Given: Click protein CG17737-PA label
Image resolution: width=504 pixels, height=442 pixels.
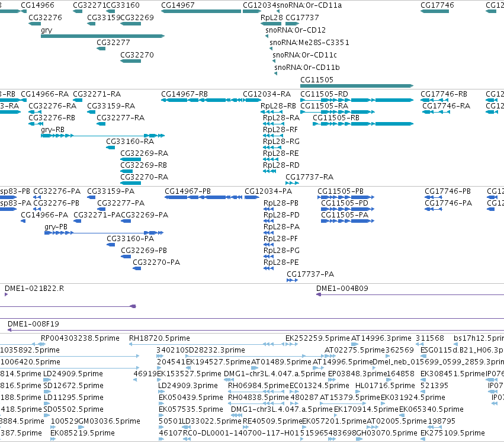Looking at the screenshot, I should 310,274.
